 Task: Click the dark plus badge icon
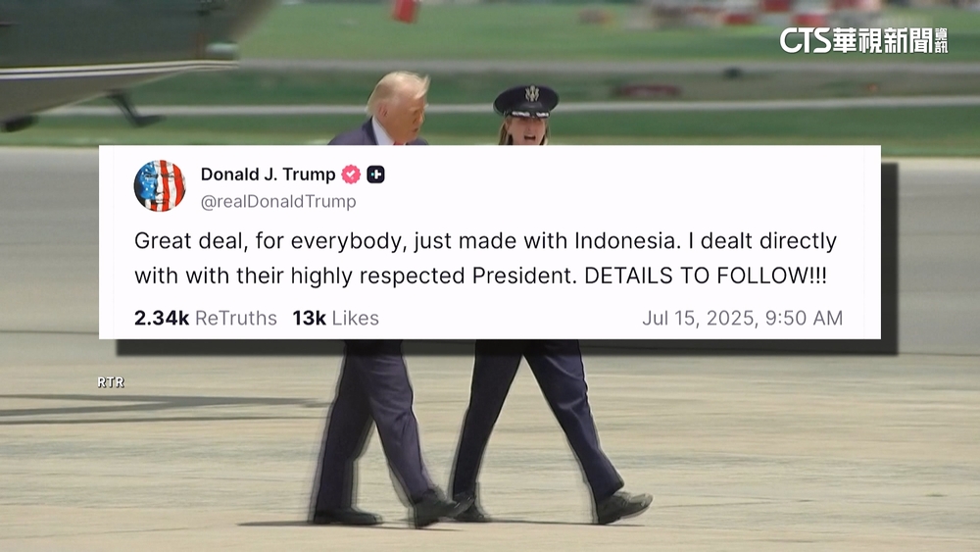coord(375,175)
